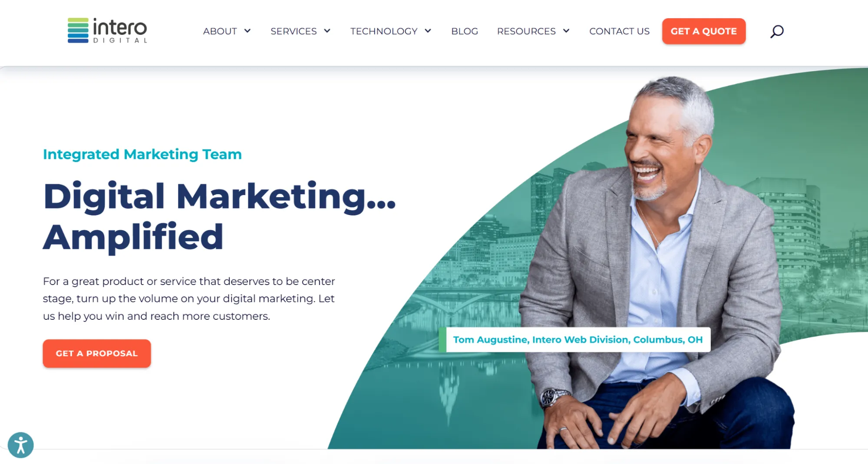Screen dimensions: 868x464
Task: Expand the Services dropdown arrow
Action: click(x=327, y=31)
